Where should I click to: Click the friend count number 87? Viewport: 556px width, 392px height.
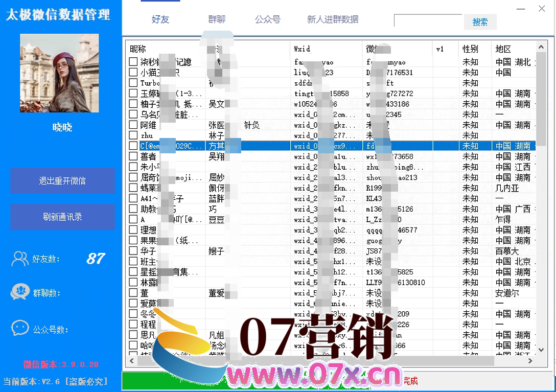(96, 259)
